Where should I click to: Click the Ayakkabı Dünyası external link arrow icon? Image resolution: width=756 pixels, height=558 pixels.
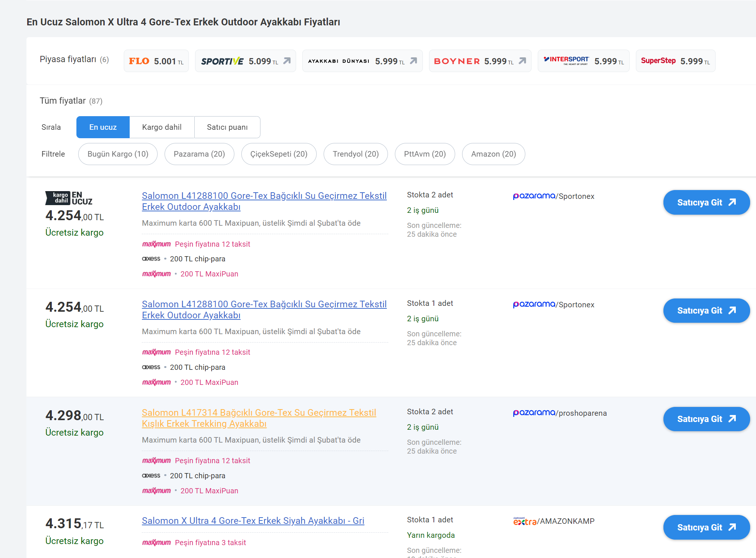point(413,61)
